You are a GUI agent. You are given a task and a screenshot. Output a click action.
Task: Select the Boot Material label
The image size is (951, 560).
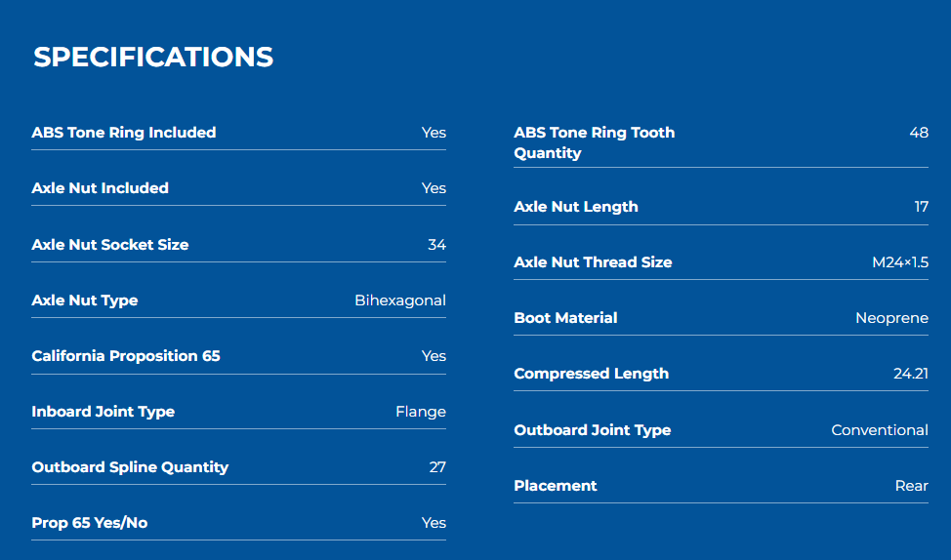coord(566,318)
